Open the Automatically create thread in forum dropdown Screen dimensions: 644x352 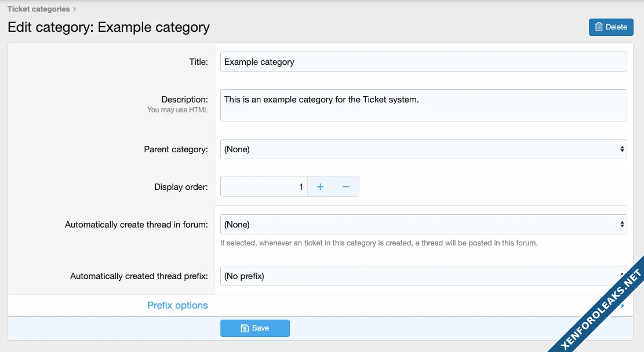pyautogui.click(x=423, y=225)
